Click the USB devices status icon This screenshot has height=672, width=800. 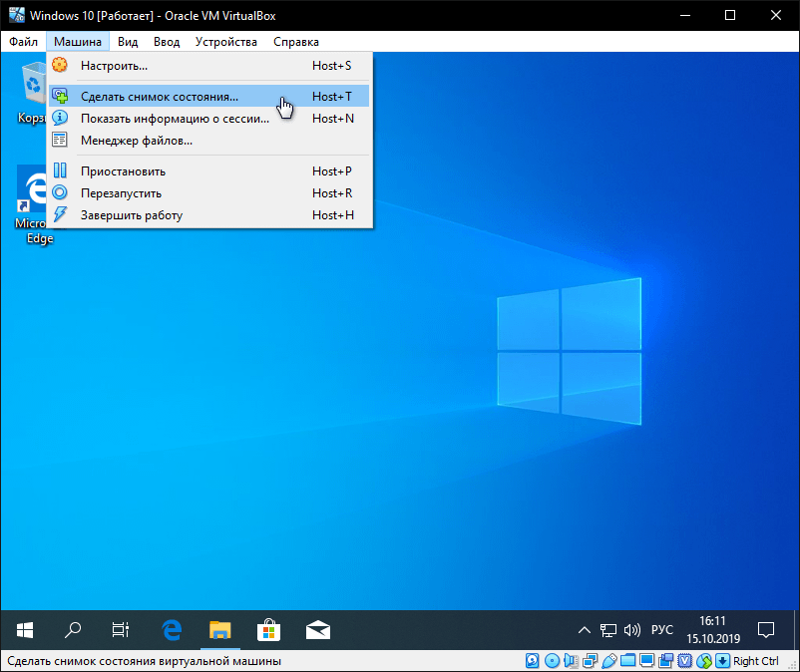pyautogui.click(x=607, y=661)
